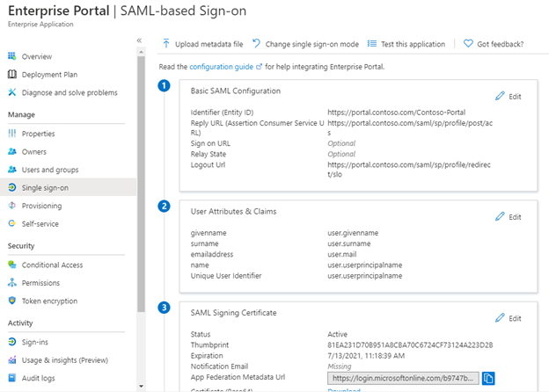This screenshot has width=549, height=392.
Task: Click the Overview grid icon in sidebar
Action: point(12,56)
